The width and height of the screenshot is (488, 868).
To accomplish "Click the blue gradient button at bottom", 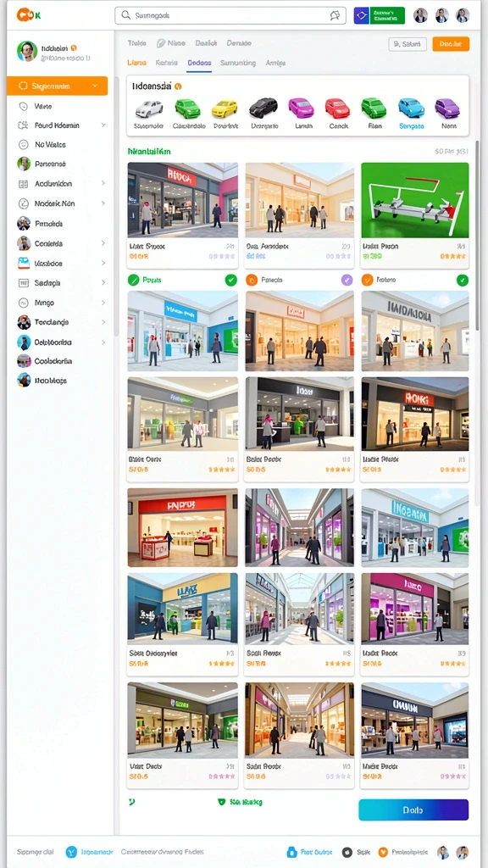I will point(413,810).
